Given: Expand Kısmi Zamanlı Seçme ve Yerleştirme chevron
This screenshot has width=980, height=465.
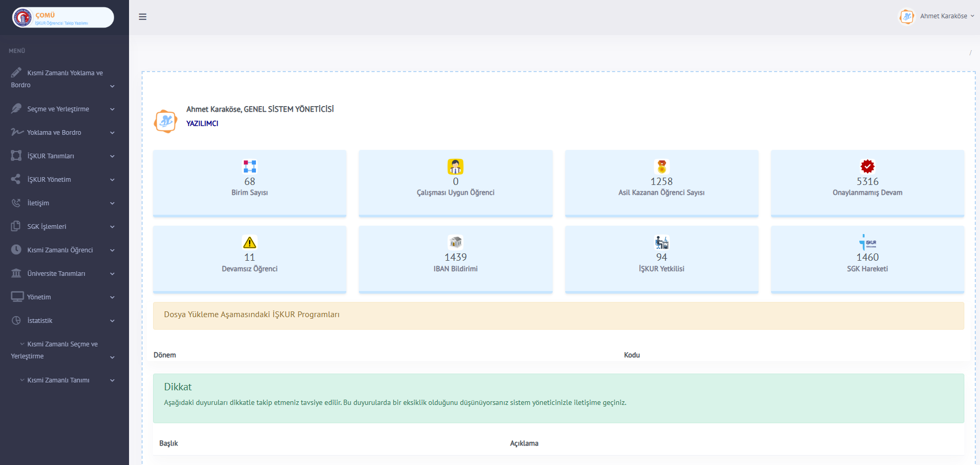Looking at the screenshot, I should point(112,357).
